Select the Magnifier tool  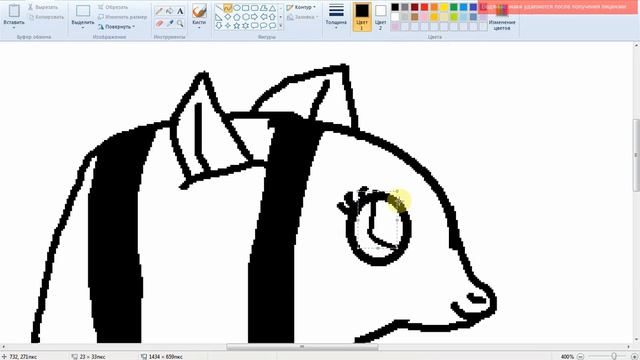click(180, 24)
